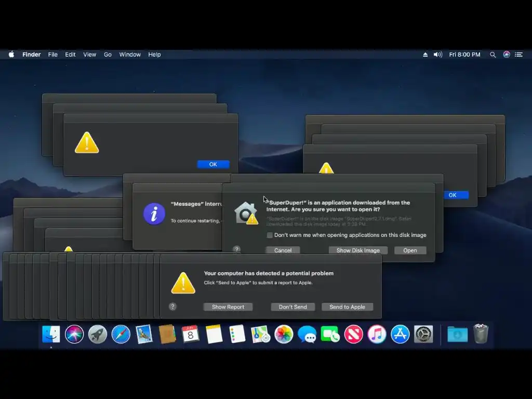Viewport: 532px width, 399px height.
Task: Click Open in SuperDuper dialog
Action: [410, 250]
